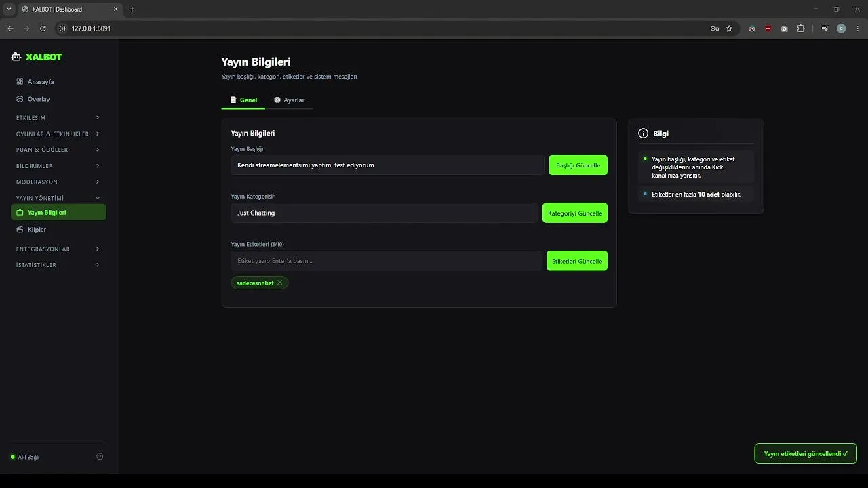Expand the İSTATİSTİKLER section

pyautogui.click(x=58, y=265)
